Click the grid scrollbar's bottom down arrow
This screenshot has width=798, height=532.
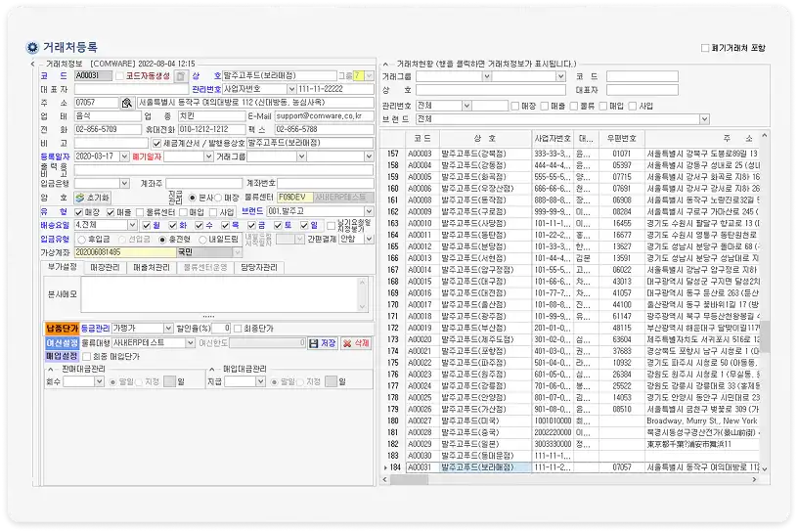764,468
